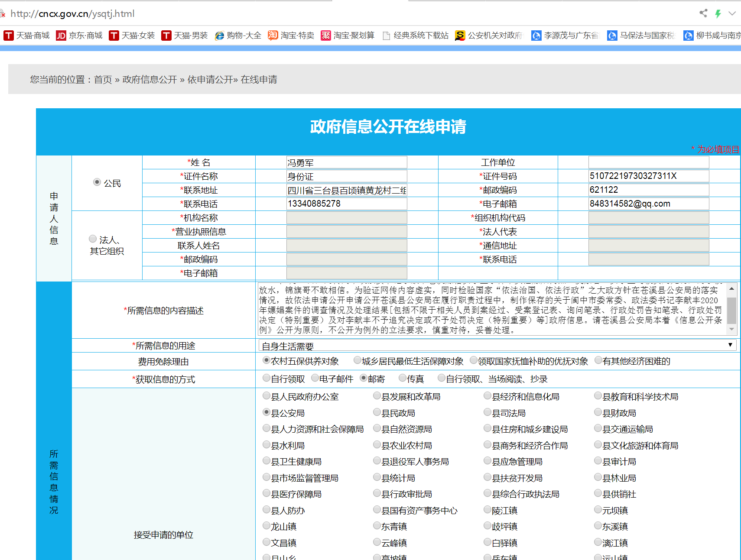Select 县林业局 as receiving unit
The image size is (741, 560).
[x=598, y=477]
